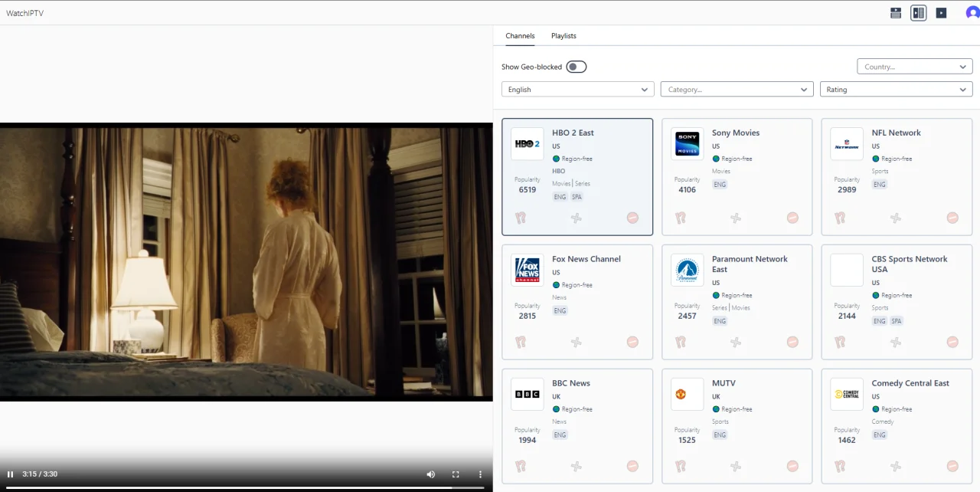Report an issue with HBO 2 East
Image resolution: width=980 pixels, height=492 pixels.
521,218
